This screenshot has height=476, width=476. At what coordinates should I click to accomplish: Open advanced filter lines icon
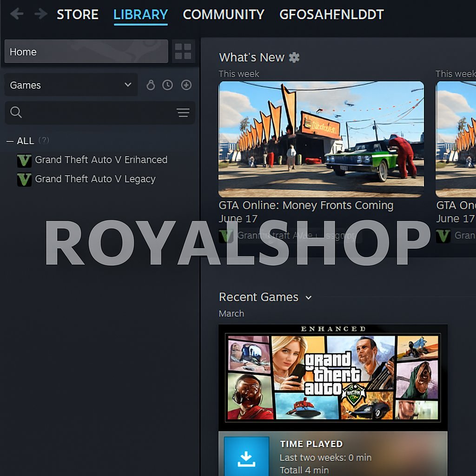pyautogui.click(x=183, y=112)
